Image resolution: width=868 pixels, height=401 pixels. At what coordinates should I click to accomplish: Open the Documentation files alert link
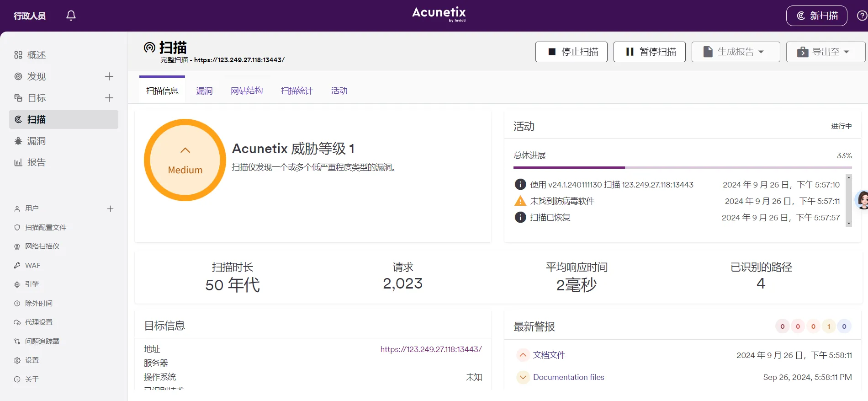coord(569,377)
